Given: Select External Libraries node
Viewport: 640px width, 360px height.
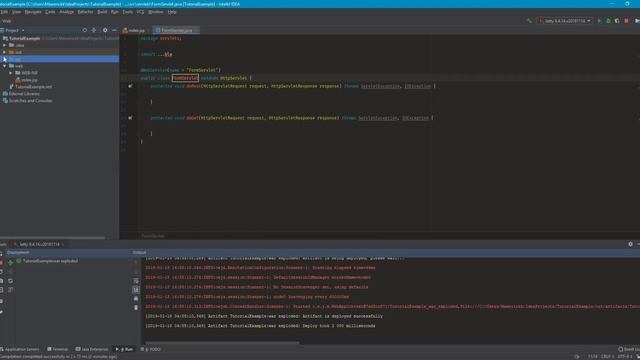Looking at the screenshot, I should coord(21,94).
